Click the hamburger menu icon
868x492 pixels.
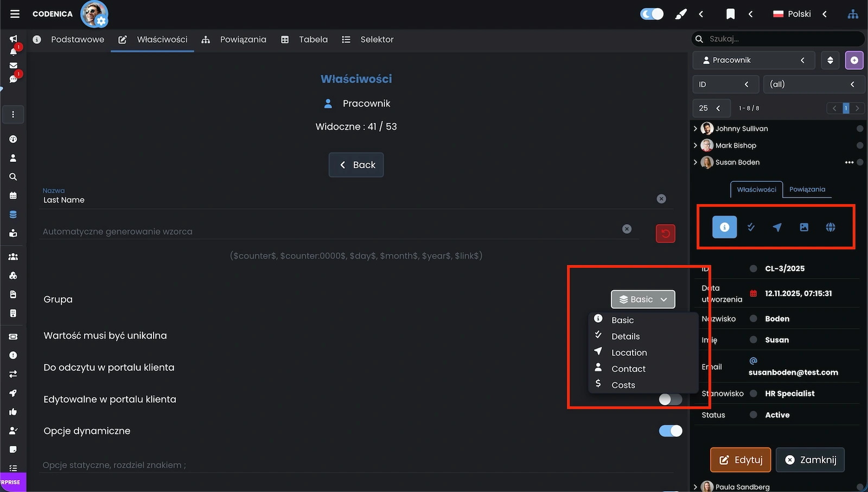(15, 14)
